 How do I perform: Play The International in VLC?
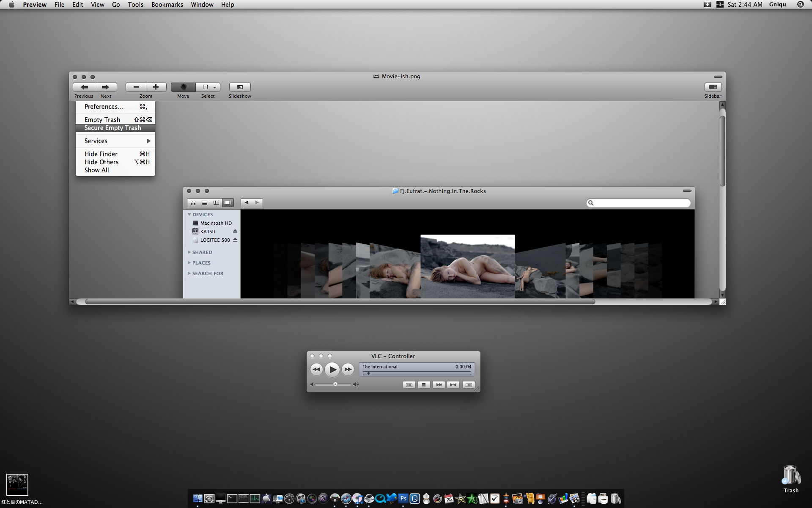point(332,370)
